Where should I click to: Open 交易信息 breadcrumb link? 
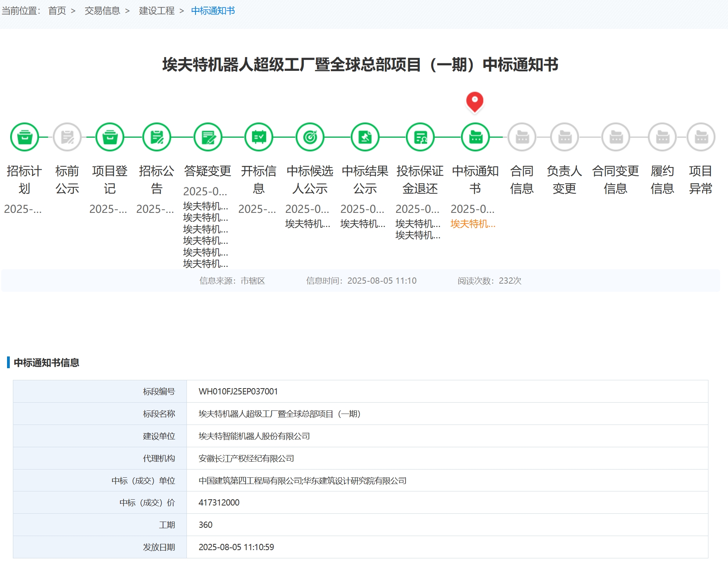(x=102, y=11)
